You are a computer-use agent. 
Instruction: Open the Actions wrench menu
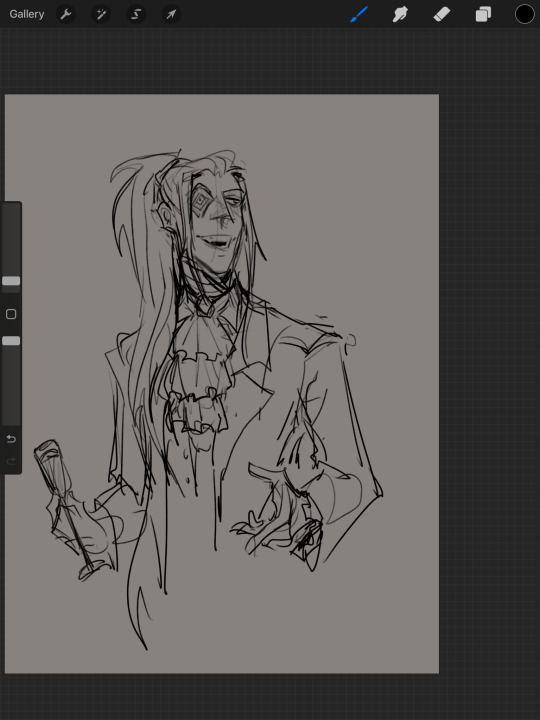click(66, 14)
